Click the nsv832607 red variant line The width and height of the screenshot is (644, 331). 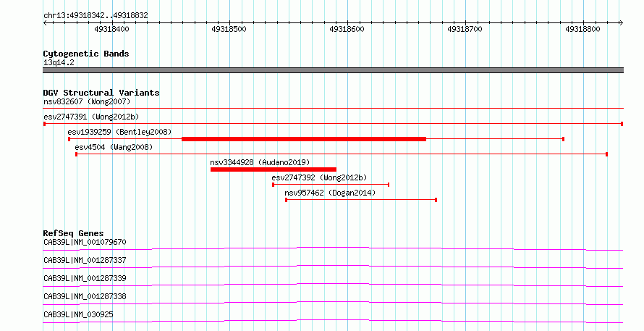click(x=333, y=109)
